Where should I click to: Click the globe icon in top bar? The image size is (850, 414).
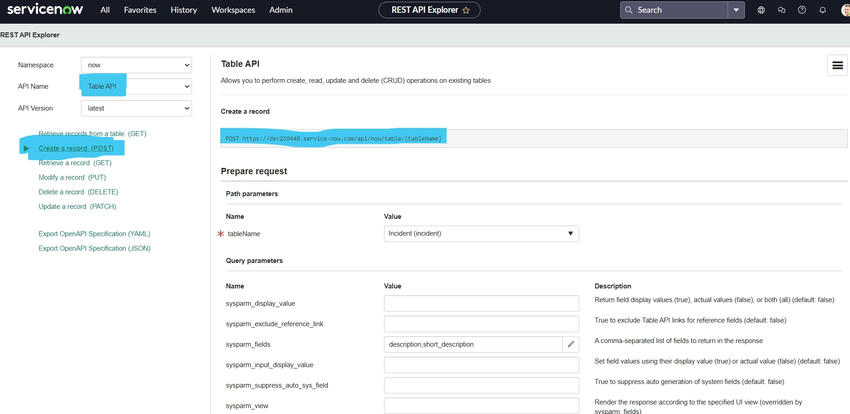coord(761,10)
